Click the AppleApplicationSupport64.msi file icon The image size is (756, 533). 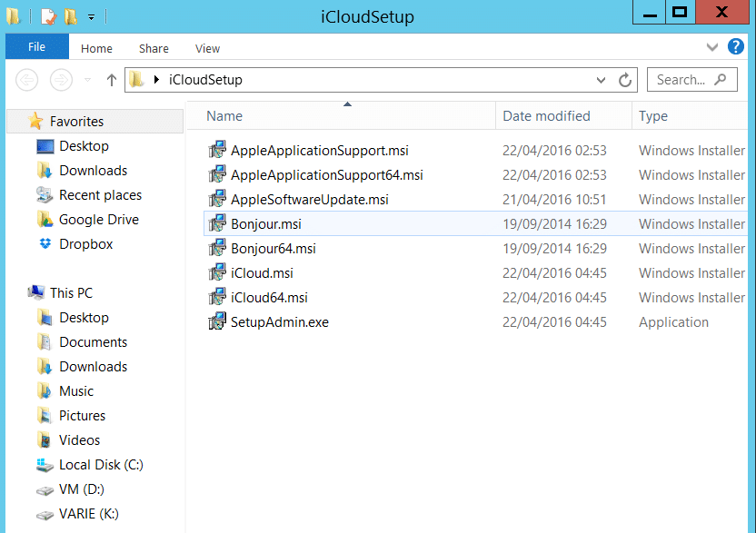pos(217,174)
